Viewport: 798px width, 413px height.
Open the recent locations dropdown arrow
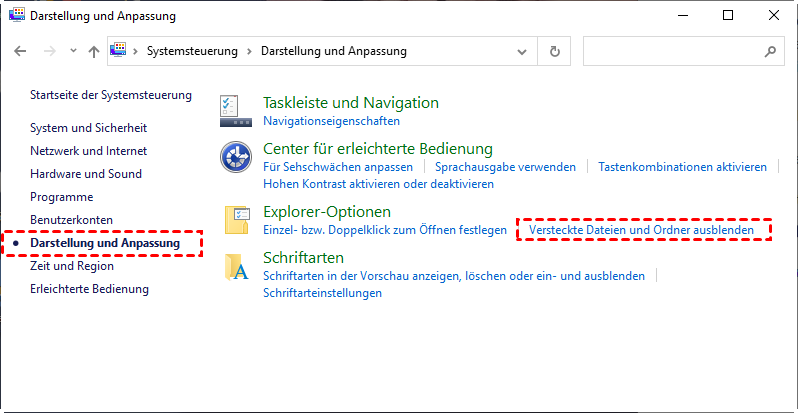(71, 51)
